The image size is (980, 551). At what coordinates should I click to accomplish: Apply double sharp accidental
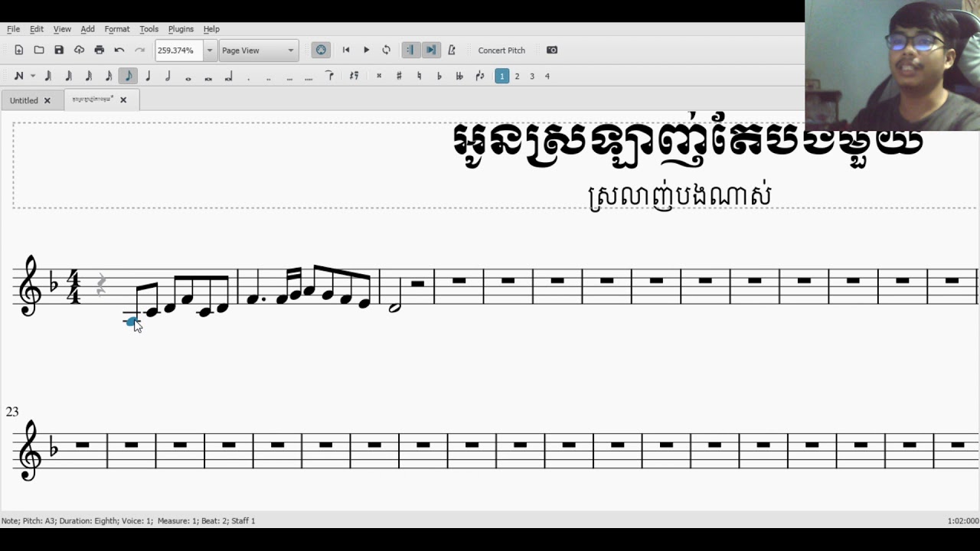(379, 77)
